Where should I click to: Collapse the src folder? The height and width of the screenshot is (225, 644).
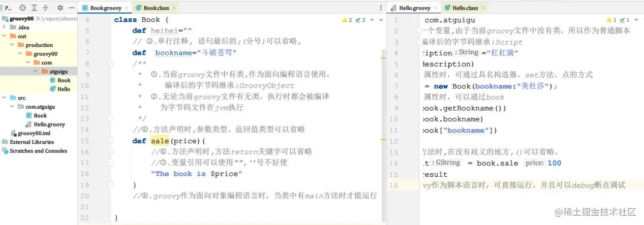pyautogui.click(x=5, y=98)
